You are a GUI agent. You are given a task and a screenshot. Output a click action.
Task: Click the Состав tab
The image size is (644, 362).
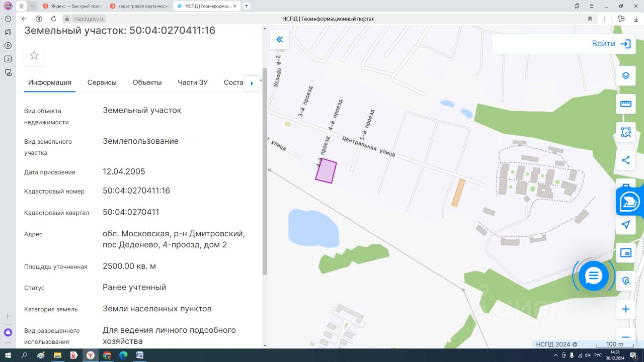(x=233, y=82)
